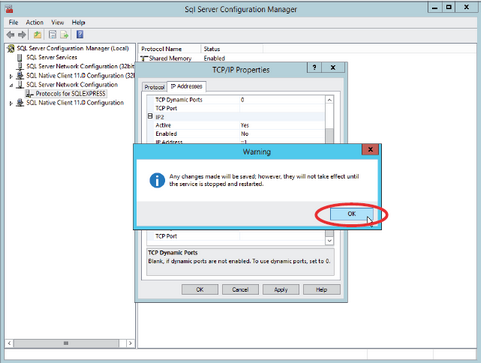The height and width of the screenshot is (363, 481).
Task: Click the SQL Native Client 11.0 Configuration (32bit) icon
Action: click(x=20, y=76)
